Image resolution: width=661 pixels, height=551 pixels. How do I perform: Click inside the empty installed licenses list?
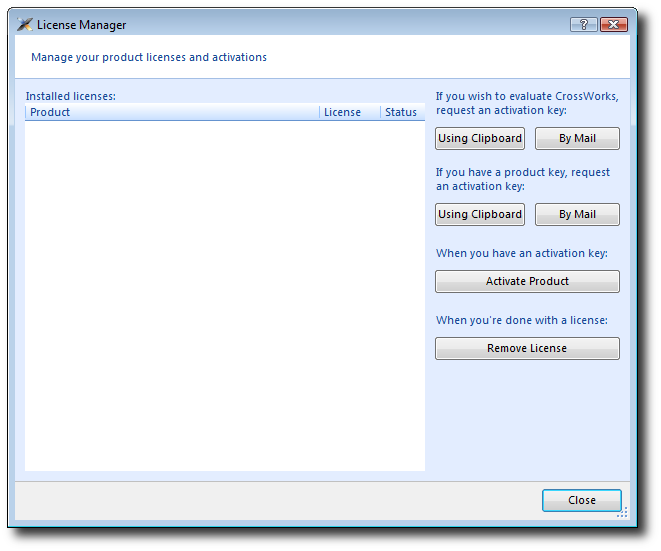(224, 295)
